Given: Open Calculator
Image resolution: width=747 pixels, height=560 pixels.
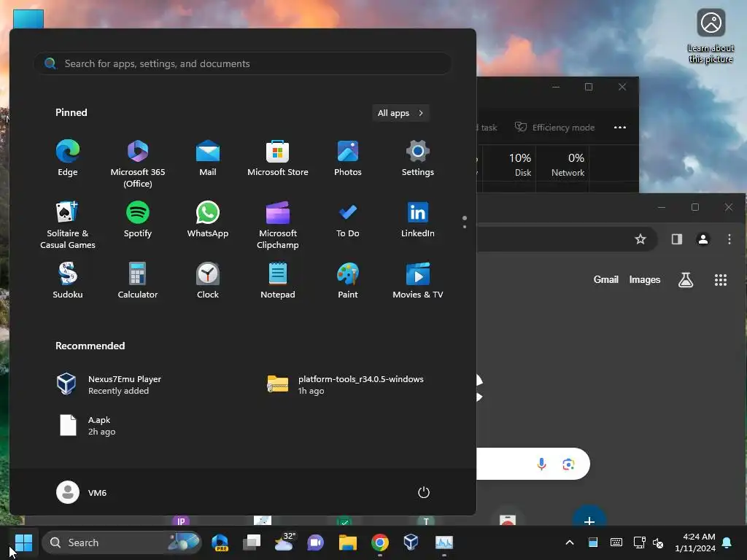Looking at the screenshot, I should (x=138, y=281).
